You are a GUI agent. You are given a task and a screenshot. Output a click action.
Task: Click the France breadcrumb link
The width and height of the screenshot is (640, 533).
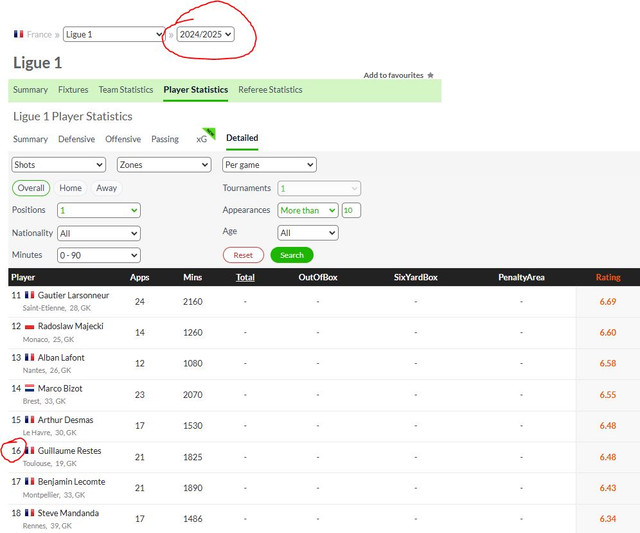tap(39, 34)
